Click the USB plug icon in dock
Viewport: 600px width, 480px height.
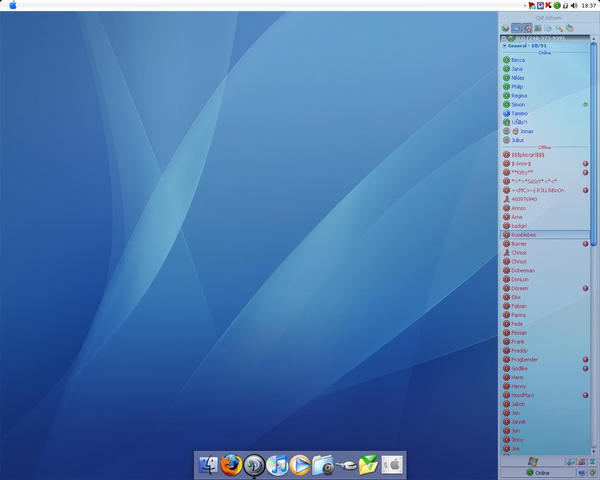tap(346, 466)
